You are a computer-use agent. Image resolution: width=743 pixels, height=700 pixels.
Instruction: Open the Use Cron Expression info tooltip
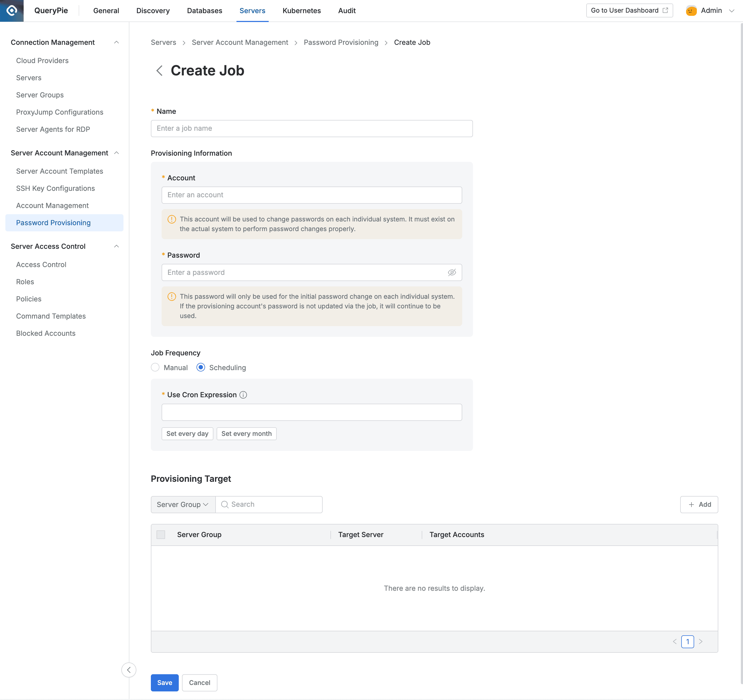click(x=243, y=395)
